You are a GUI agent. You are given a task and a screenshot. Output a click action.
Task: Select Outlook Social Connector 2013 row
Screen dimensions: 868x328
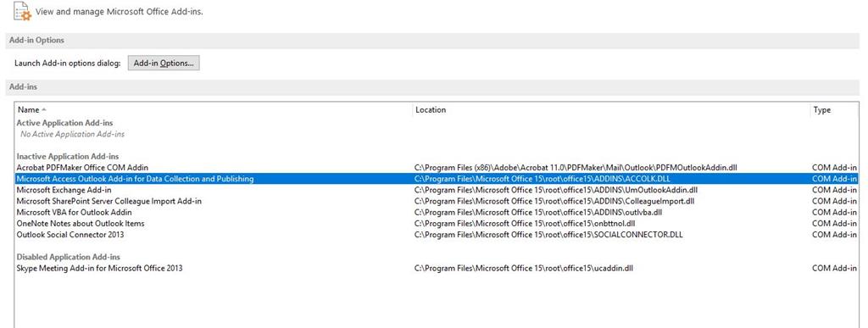click(437, 235)
